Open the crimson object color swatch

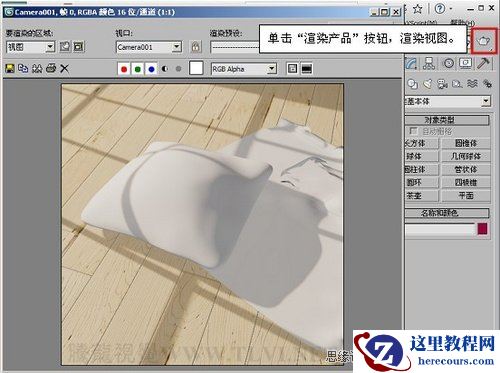(x=482, y=229)
